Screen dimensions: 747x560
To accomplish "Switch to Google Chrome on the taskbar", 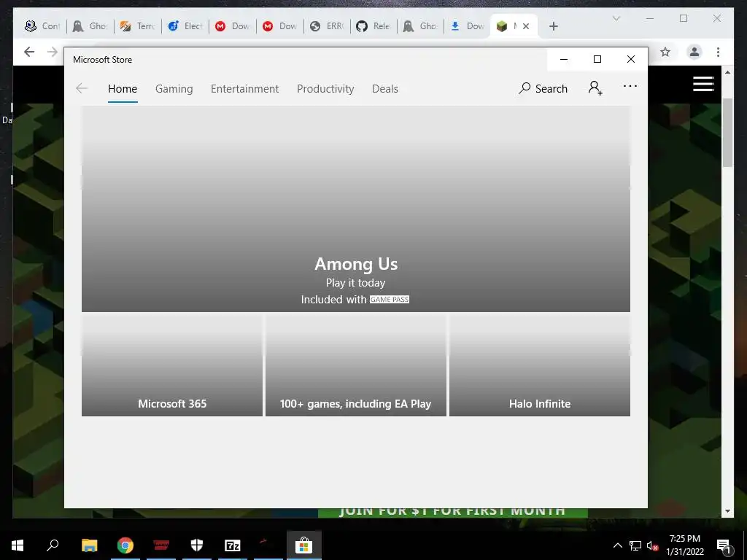I will tap(125, 545).
